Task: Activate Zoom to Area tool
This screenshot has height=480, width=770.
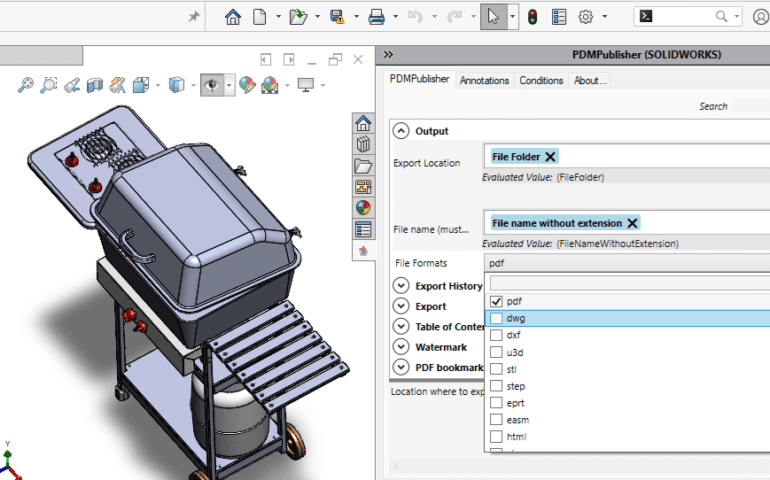Action: click(49, 85)
